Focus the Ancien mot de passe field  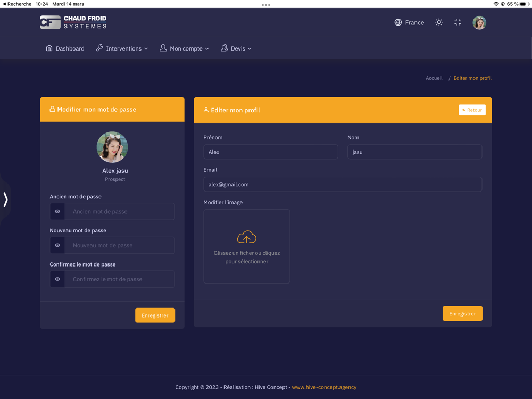coord(120,211)
